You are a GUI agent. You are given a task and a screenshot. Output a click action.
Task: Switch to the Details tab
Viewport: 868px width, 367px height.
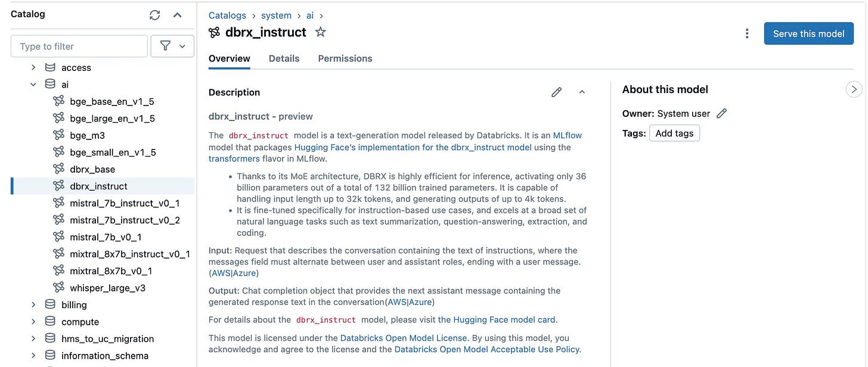pyautogui.click(x=284, y=58)
